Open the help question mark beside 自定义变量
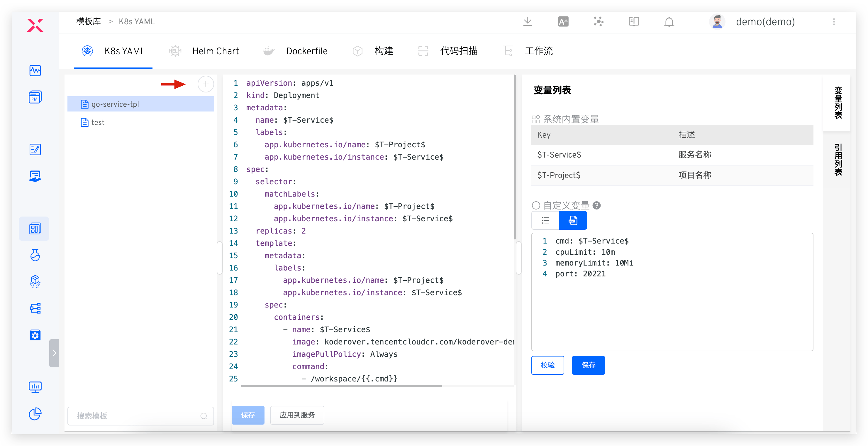Image resolution: width=868 pixels, height=446 pixels. tap(596, 205)
